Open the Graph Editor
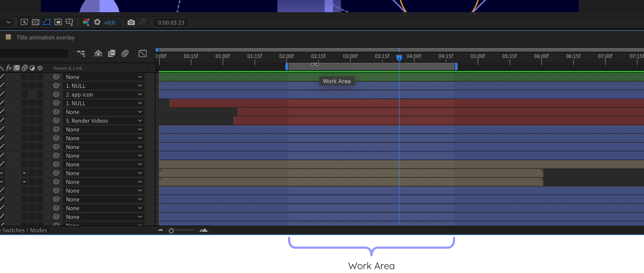Screen dimensions: 644x273 click(x=143, y=53)
